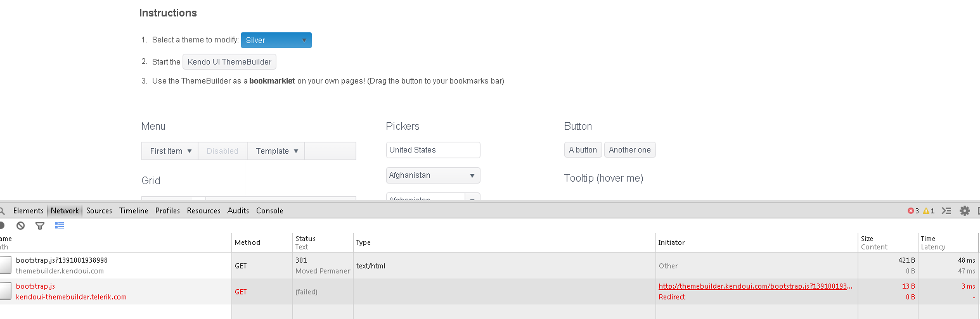The height and width of the screenshot is (319, 980).
Task: Open the Console tab
Action: tap(269, 211)
